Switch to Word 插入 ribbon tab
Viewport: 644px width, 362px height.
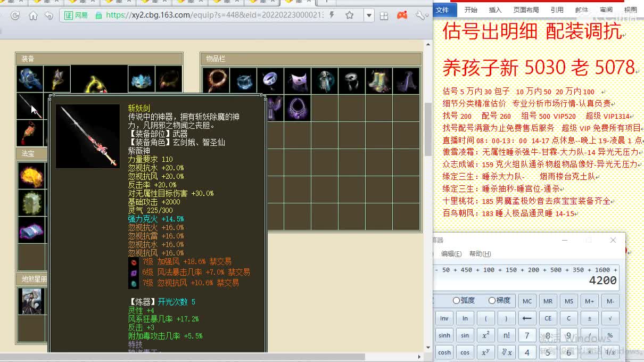click(495, 10)
